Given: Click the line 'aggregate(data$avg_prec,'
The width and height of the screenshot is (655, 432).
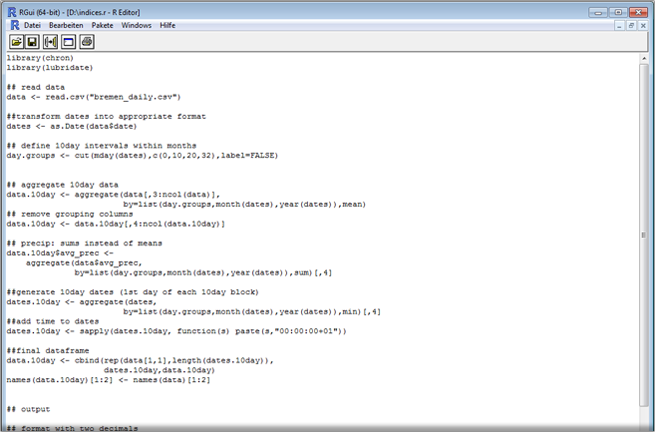Looking at the screenshot, I should coord(84,263).
